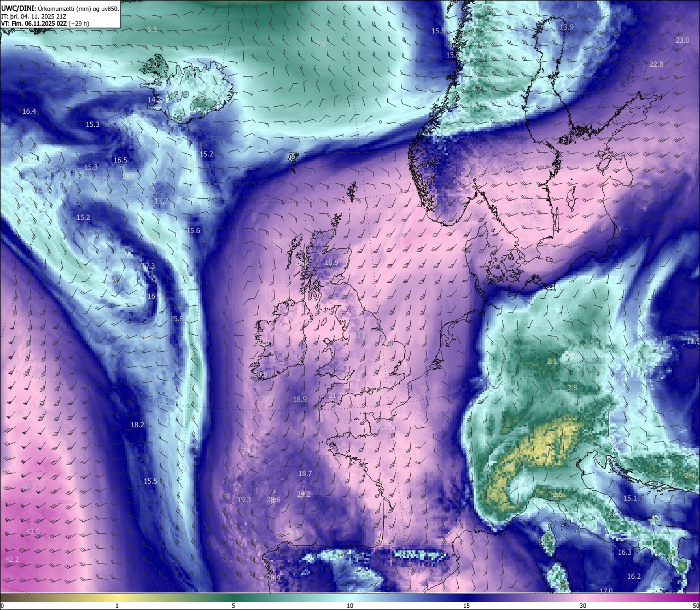Click the UWC/DINI Úrkomumætti title line

[x=60, y=8]
